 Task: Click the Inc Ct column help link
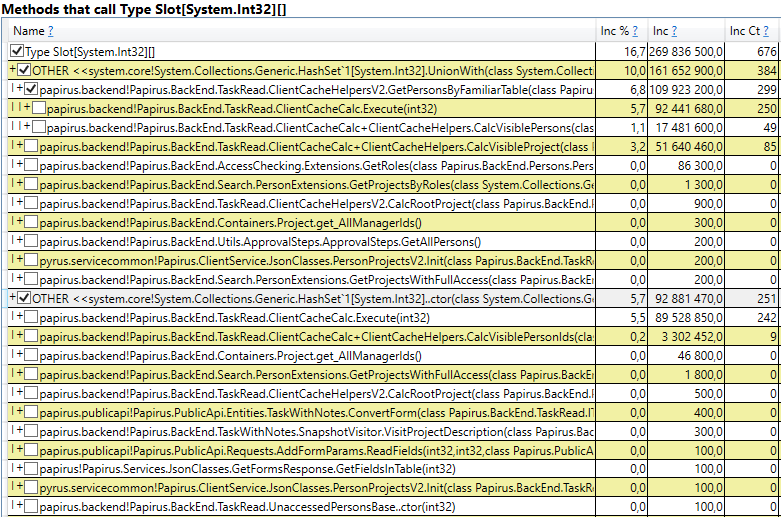tap(766, 31)
